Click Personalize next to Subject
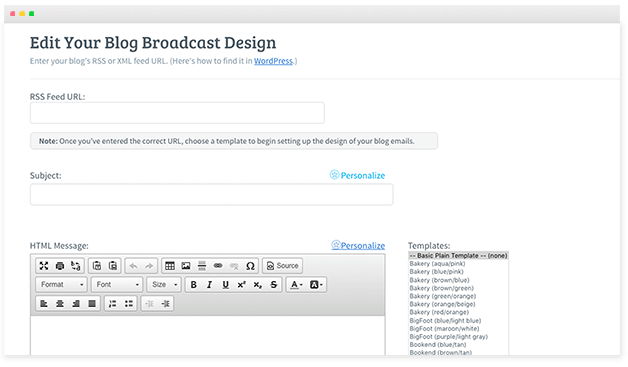The image size is (628, 367). click(357, 175)
